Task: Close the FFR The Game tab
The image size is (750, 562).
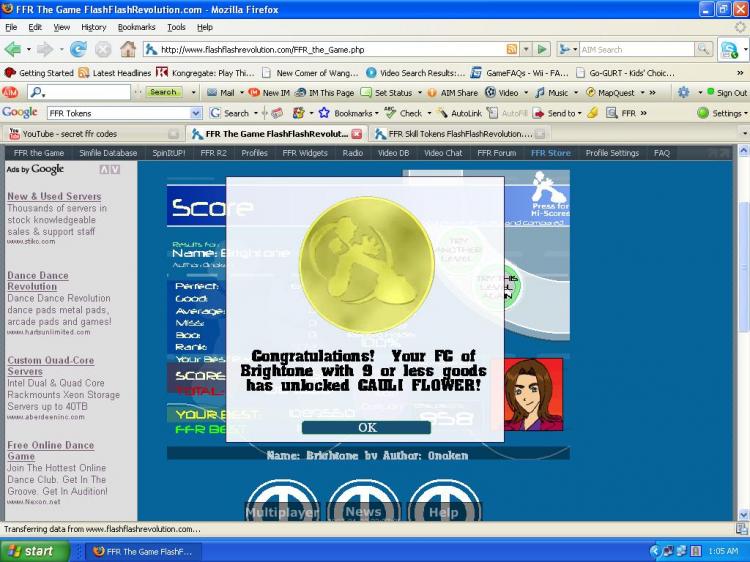Action: (x=356, y=134)
